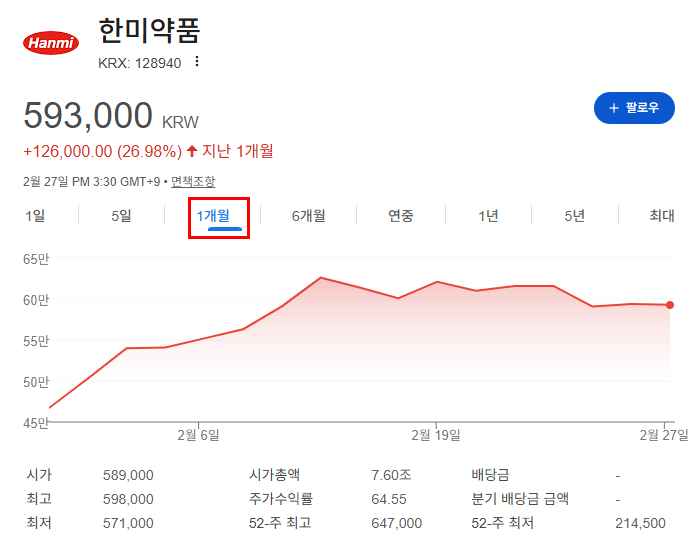Click the timestamp 2월 27일 PM 3:30 GMT+9
This screenshot has width=691, height=552.
pos(92,182)
